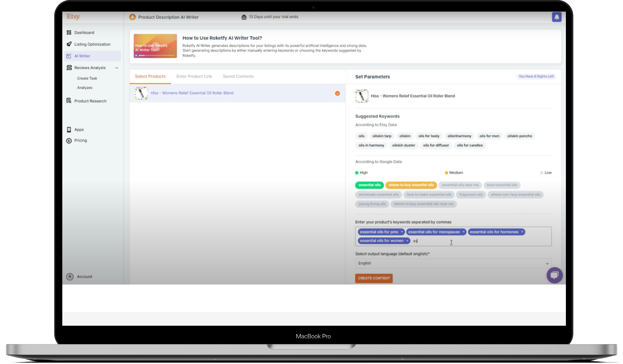This screenshot has width=623, height=364.
Task: Remove the essential oils for women tag
Action: click(407, 241)
